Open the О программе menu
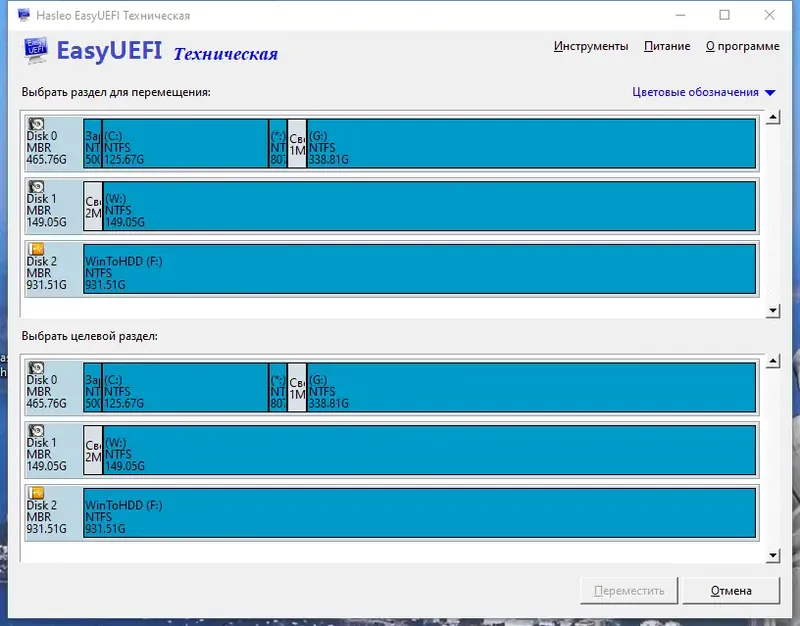Image resolution: width=800 pixels, height=626 pixels. click(x=742, y=46)
